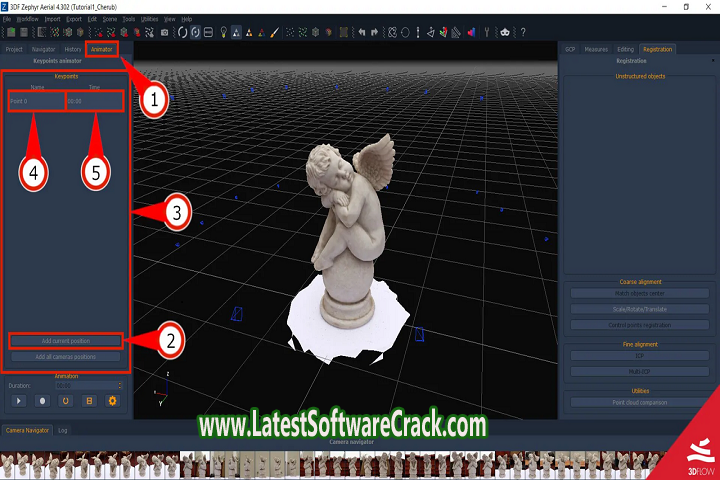Click the mask icon in toolbar

[x=505, y=32]
